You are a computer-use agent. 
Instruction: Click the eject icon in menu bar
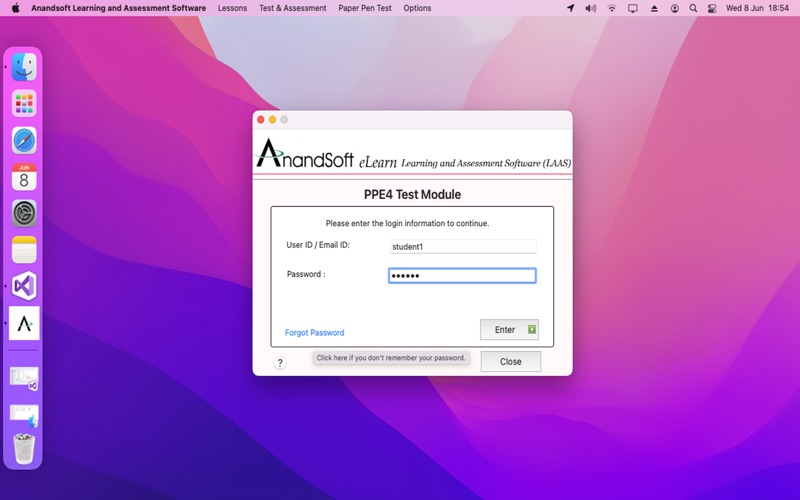(654, 8)
